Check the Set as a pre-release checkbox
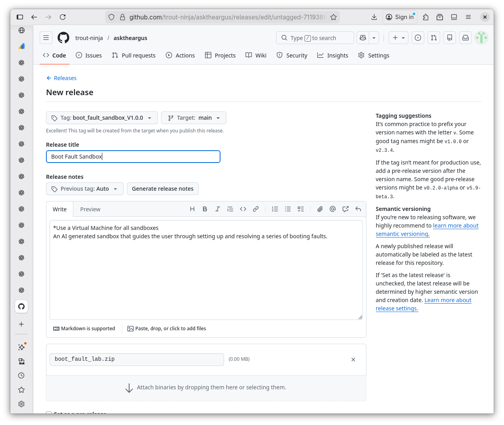 (x=49, y=414)
